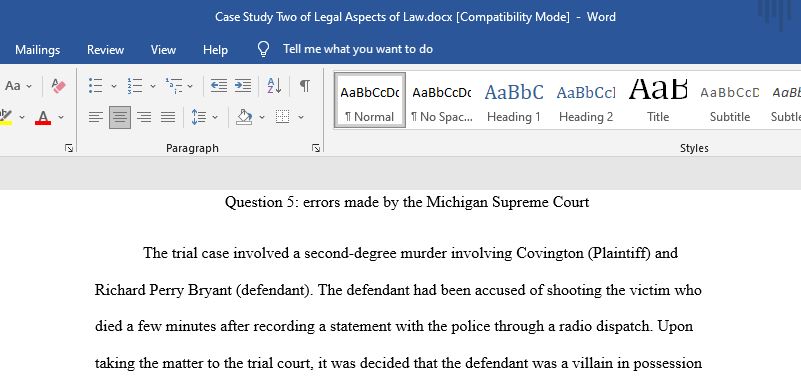
Task: Click the document title in the title bar
Action: pyautogui.click(x=333, y=17)
